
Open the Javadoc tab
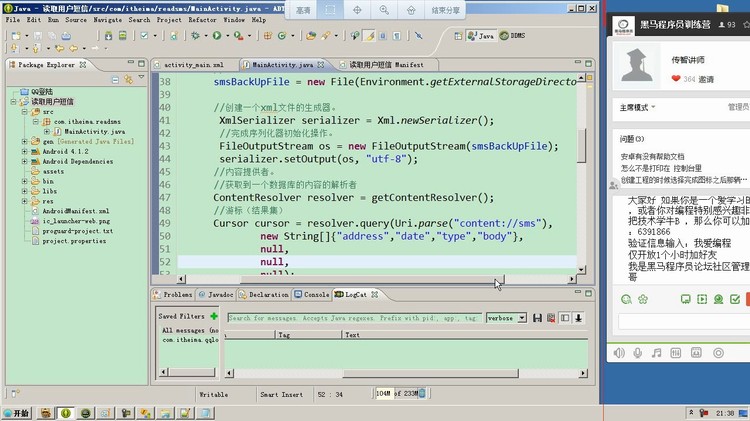click(216, 295)
